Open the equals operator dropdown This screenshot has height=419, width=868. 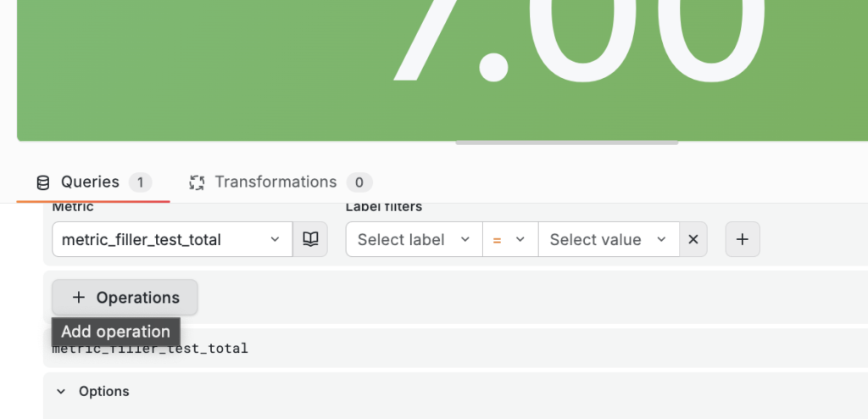510,239
